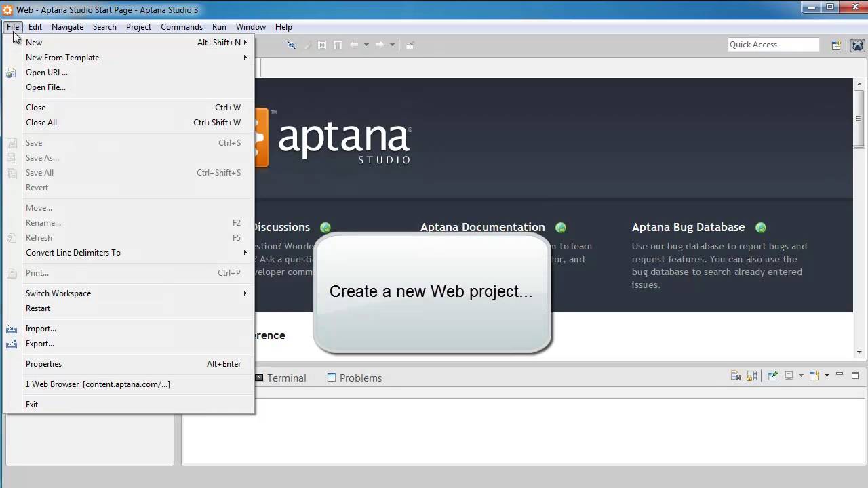Open the Project menu
Image resolution: width=868 pixels, height=488 pixels.
coord(138,27)
